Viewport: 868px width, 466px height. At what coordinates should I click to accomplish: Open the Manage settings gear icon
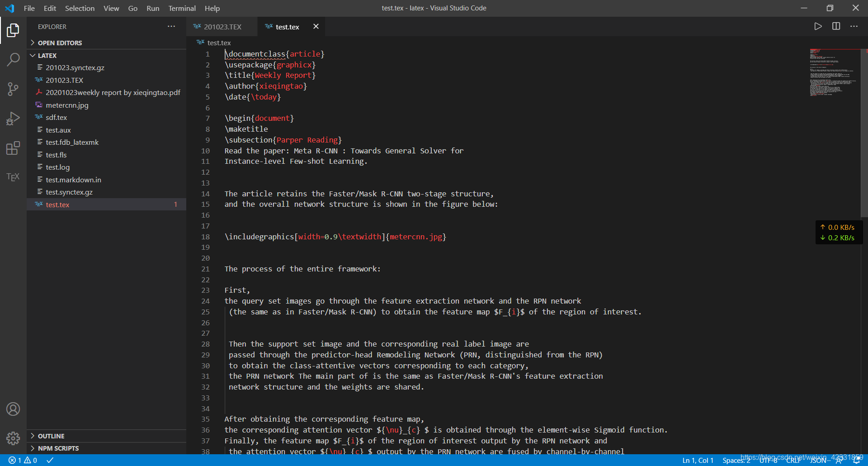click(13, 438)
